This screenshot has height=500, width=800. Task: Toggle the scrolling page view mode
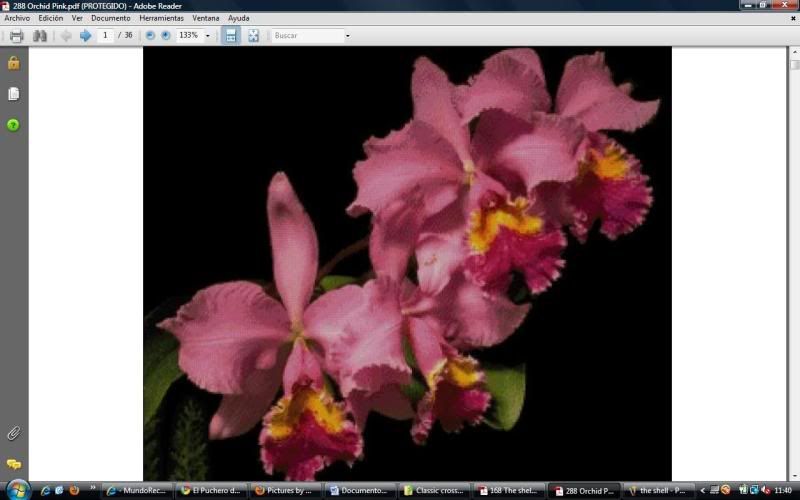[x=231, y=35]
